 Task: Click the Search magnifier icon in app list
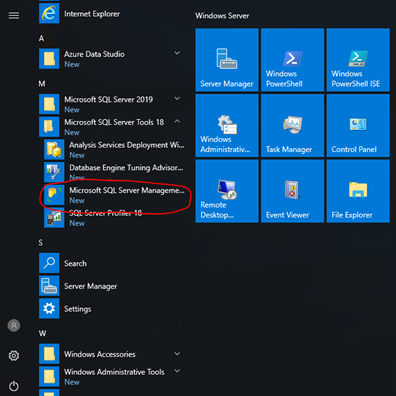coord(49,263)
